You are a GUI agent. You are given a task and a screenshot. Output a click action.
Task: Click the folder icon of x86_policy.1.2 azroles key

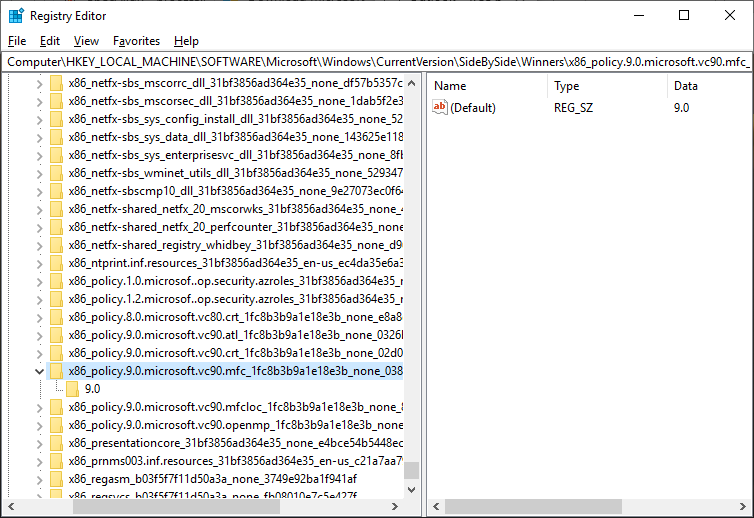coord(56,299)
